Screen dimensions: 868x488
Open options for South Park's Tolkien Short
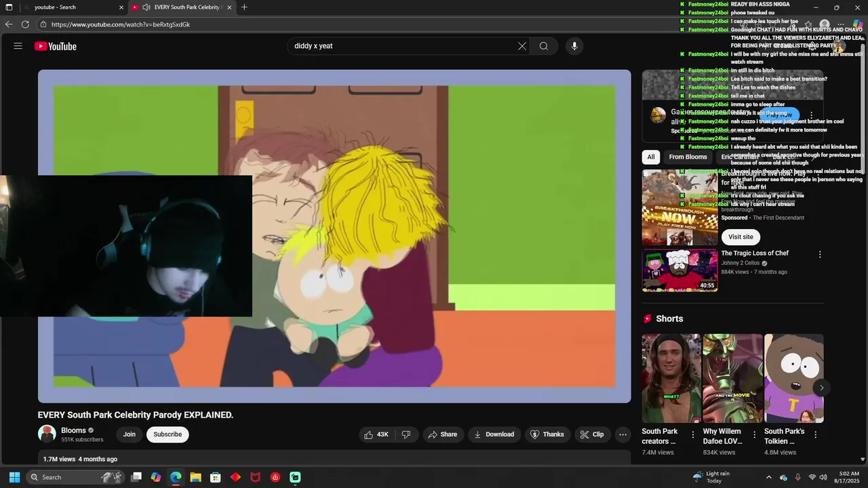tap(815, 434)
